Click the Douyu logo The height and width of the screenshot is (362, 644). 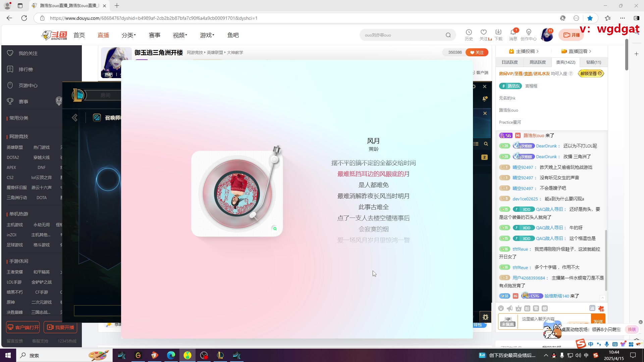pyautogui.click(x=54, y=35)
